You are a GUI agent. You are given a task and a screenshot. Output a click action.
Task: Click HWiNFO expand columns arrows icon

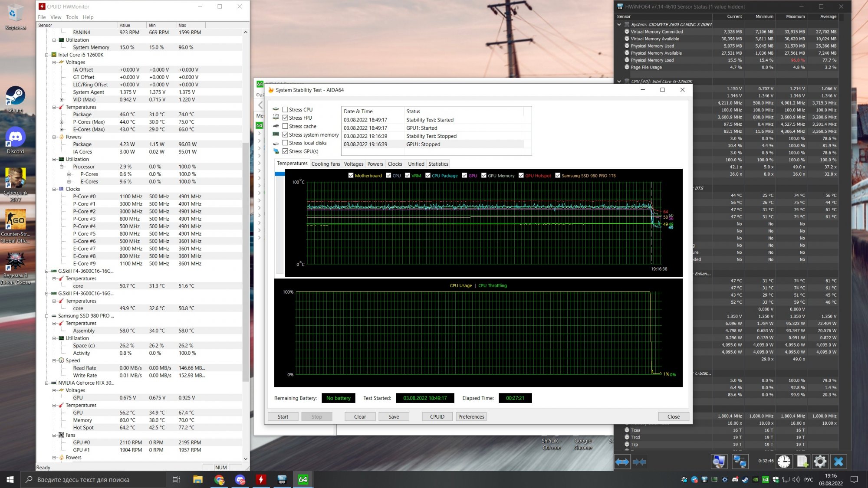pyautogui.click(x=622, y=462)
